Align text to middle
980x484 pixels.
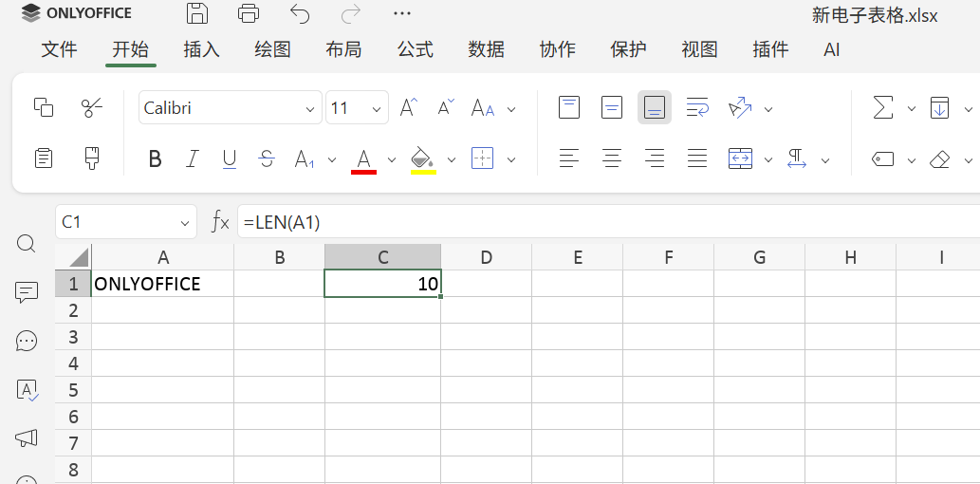pyautogui.click(x=611, y=107)
